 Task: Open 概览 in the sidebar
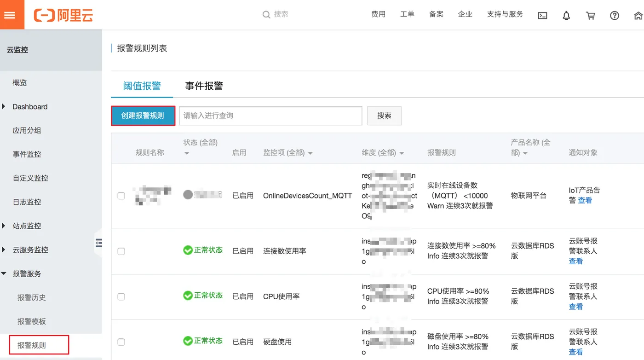(20, 83)
